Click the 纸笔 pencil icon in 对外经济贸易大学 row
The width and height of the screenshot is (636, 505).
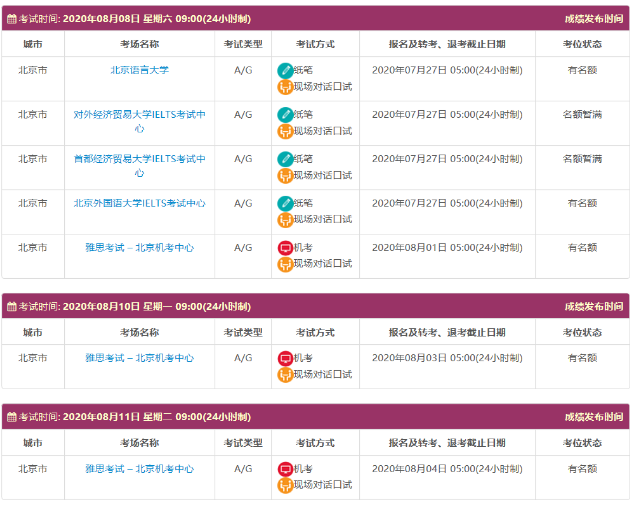click(x=285, y=115)
